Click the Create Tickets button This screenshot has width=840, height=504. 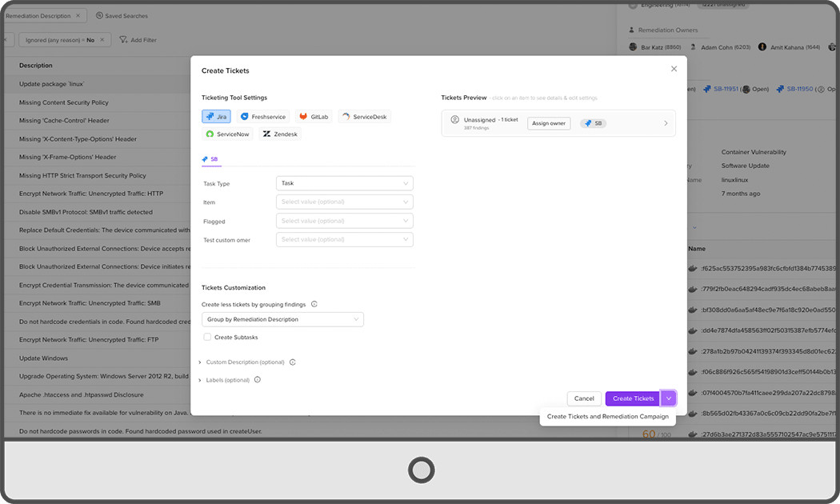(x=634, y=398)
